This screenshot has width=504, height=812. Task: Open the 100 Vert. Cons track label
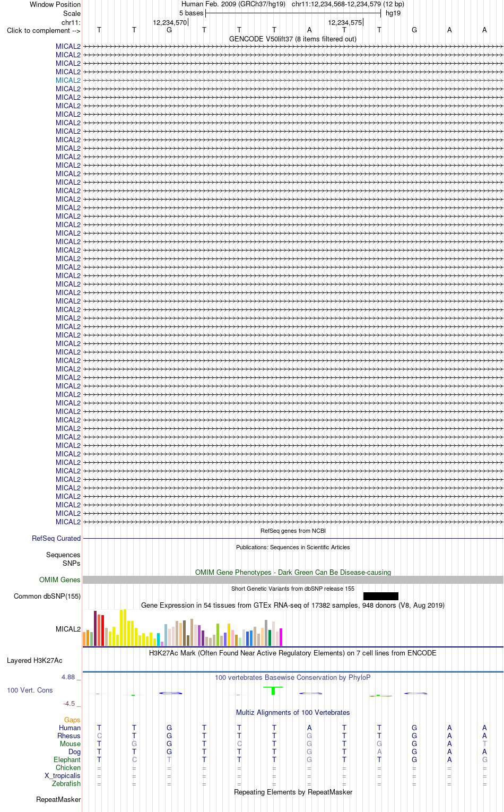(30, 690)
